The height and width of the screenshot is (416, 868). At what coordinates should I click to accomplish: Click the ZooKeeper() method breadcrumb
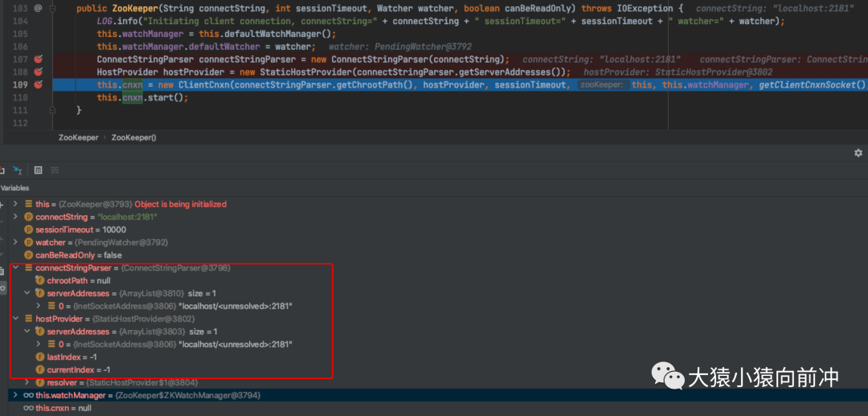134,137
